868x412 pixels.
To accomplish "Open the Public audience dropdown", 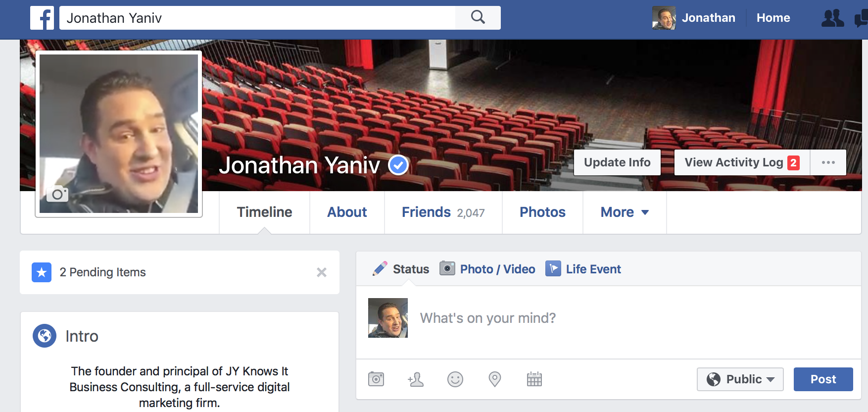I will [740, 379].
